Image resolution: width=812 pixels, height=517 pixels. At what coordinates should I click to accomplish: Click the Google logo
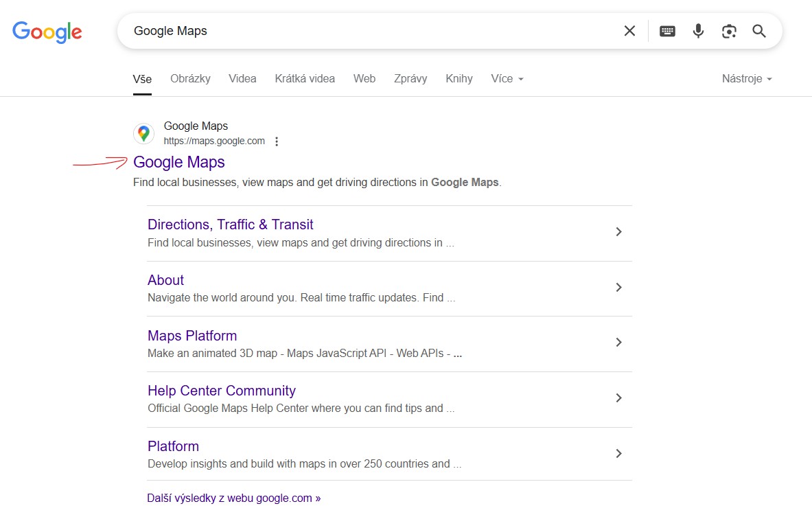[x=47, y=32]
